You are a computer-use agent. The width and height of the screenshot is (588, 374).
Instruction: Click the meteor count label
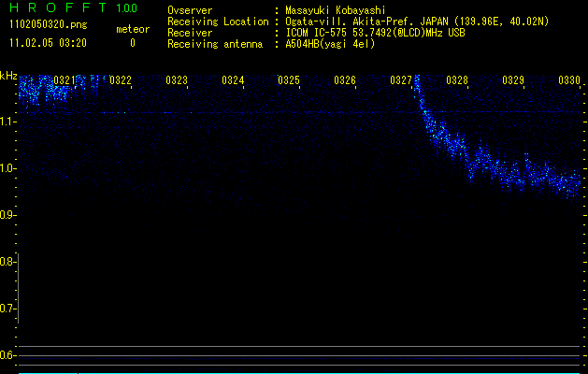pos(132,29)
